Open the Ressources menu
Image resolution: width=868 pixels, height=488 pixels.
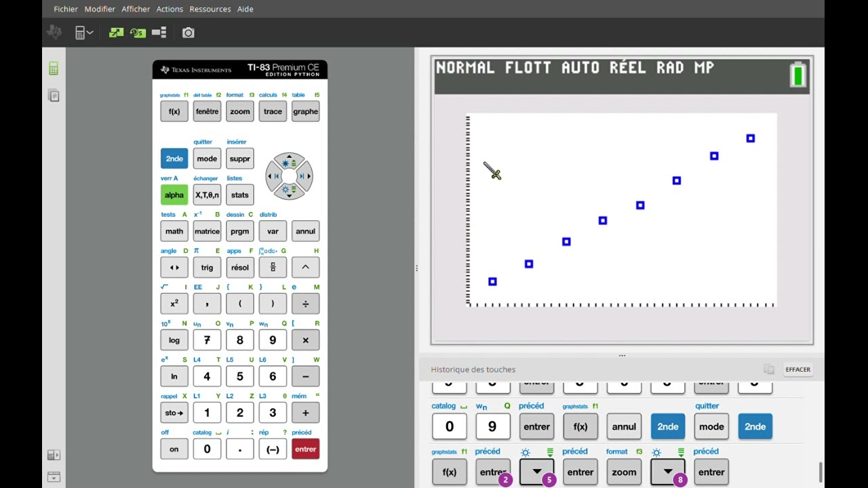pos(210,9)
